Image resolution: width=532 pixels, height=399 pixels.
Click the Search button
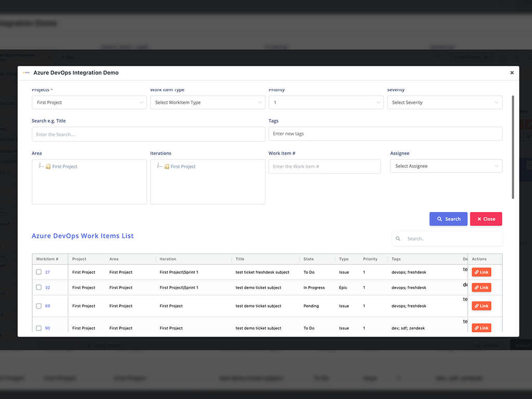coord(448,219)
